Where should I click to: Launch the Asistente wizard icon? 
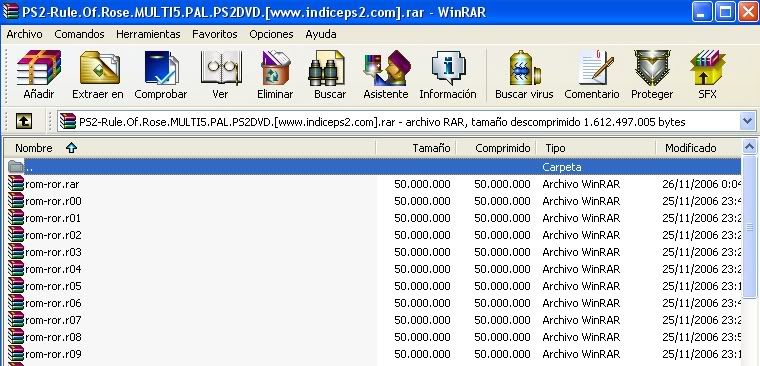(x=387, y=68)
